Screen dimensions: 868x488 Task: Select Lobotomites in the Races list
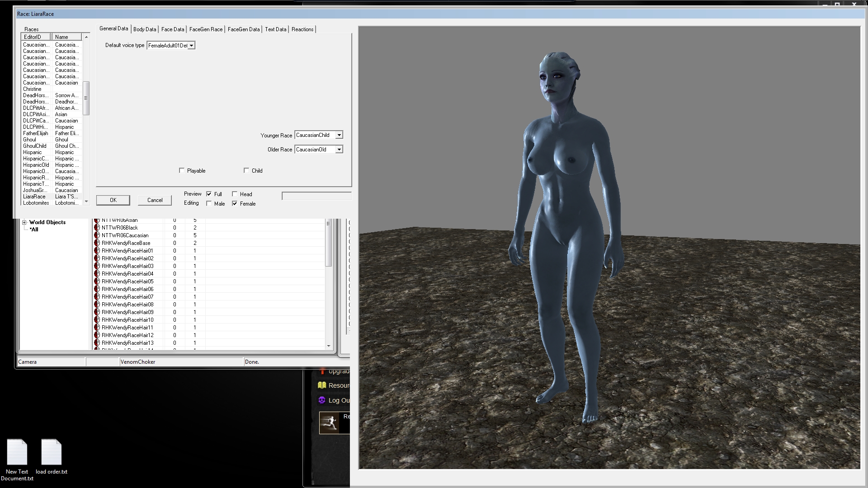[x=52, y=203]
